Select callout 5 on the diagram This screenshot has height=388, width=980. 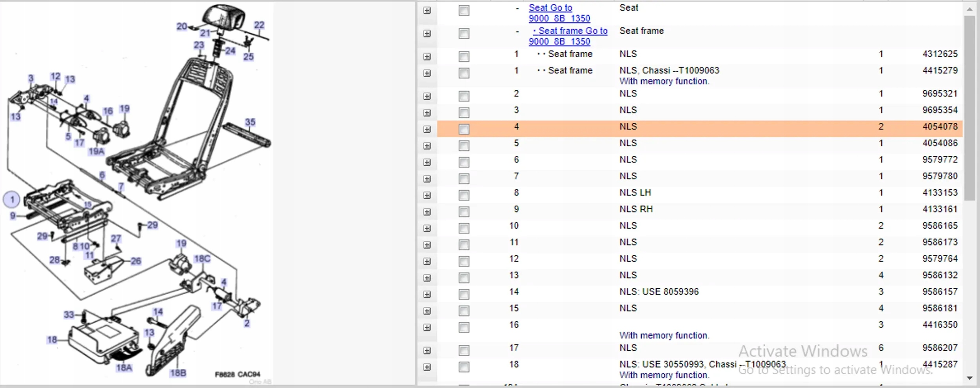point(68,137)
